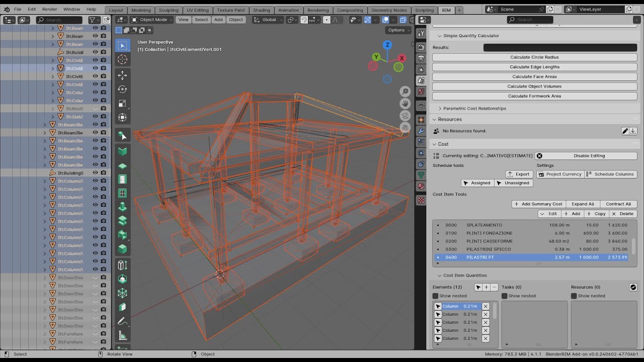Open the Modifiers wrench properties tab
This screenshot has width=644, height=362.
[x=421, y=131]
